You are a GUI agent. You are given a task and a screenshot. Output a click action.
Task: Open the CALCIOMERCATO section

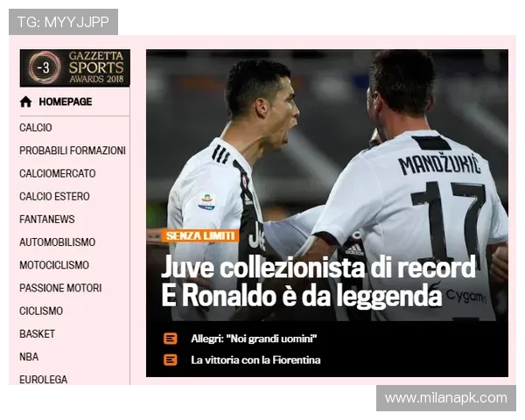58,173
